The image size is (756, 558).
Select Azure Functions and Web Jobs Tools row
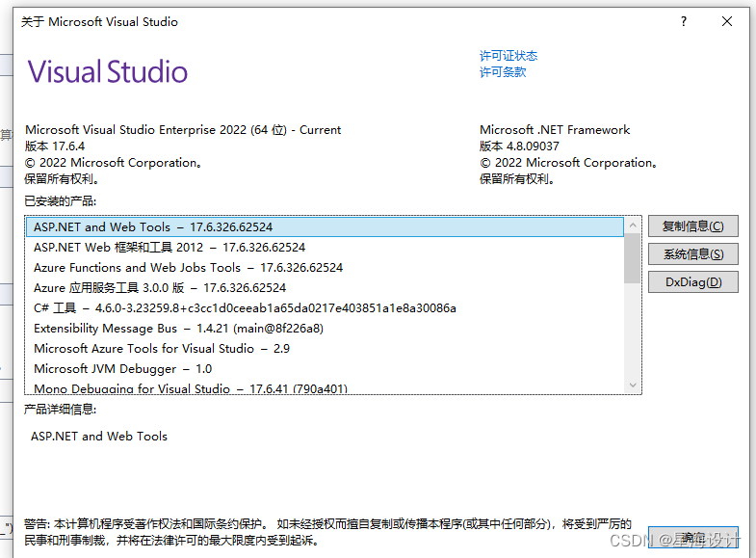[x=325, y=268]
